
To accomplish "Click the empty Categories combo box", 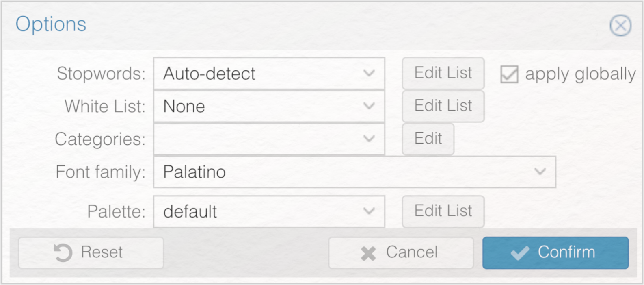I will [x=269, y=139].
